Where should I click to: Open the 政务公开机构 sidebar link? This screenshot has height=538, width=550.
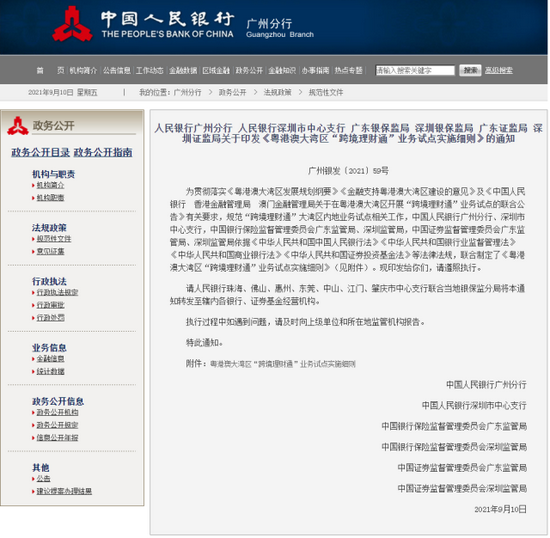click(57, 412)
